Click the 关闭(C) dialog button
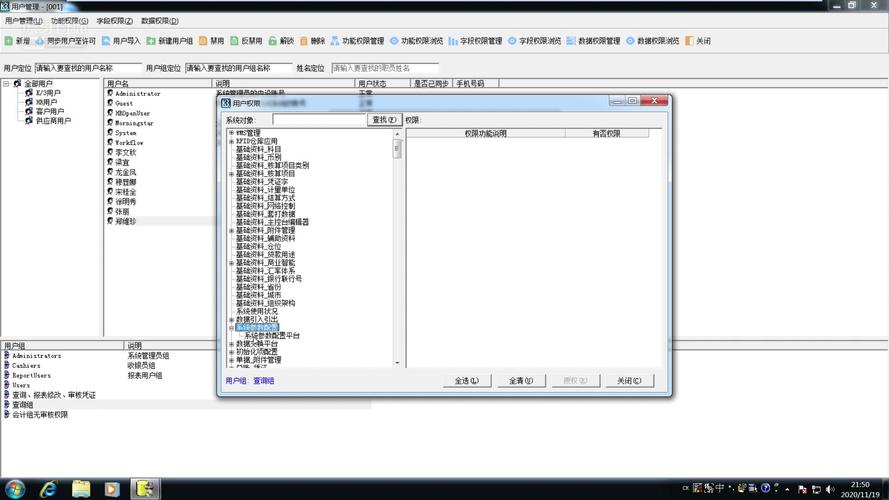 point(629,380)
